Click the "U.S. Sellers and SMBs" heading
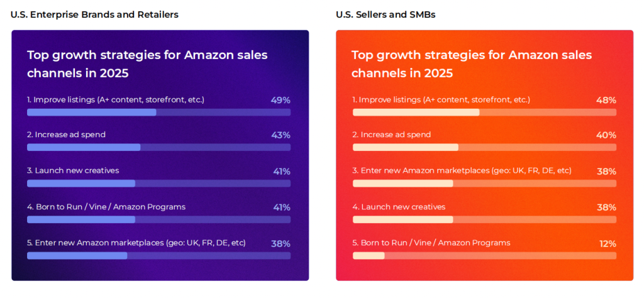 coord(386,14)
